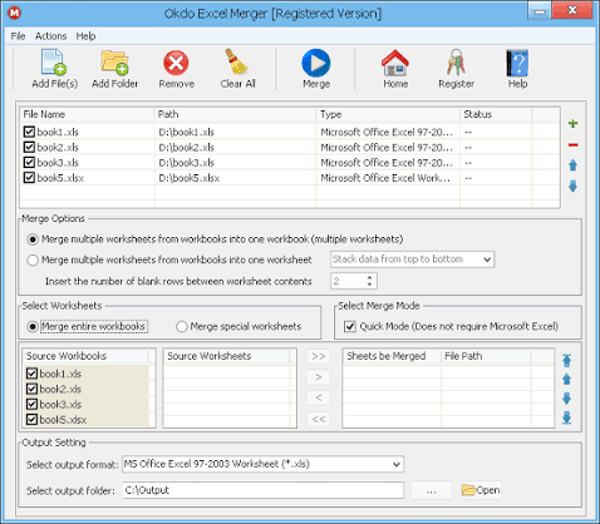
Task: Click the Add Folder toolbar icon
Action: (114, 62)
